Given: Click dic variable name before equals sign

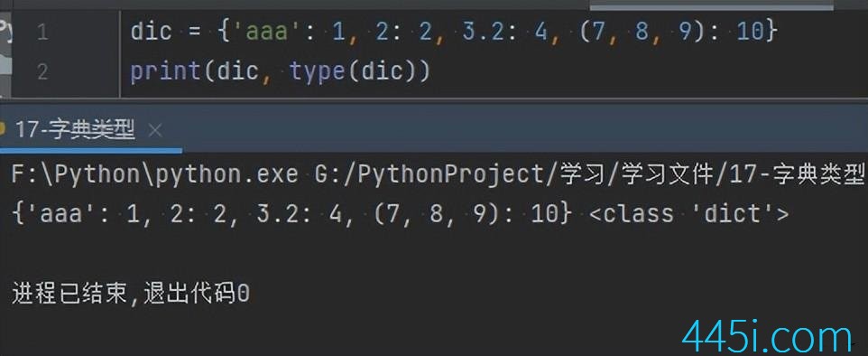Looking at the screenshot, I should coord(151,32).
